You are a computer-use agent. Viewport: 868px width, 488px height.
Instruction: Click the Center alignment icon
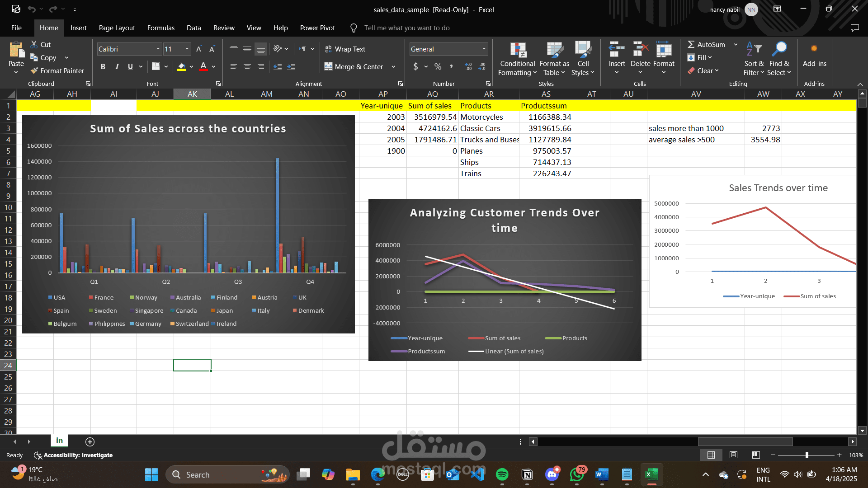click(247, 66)
